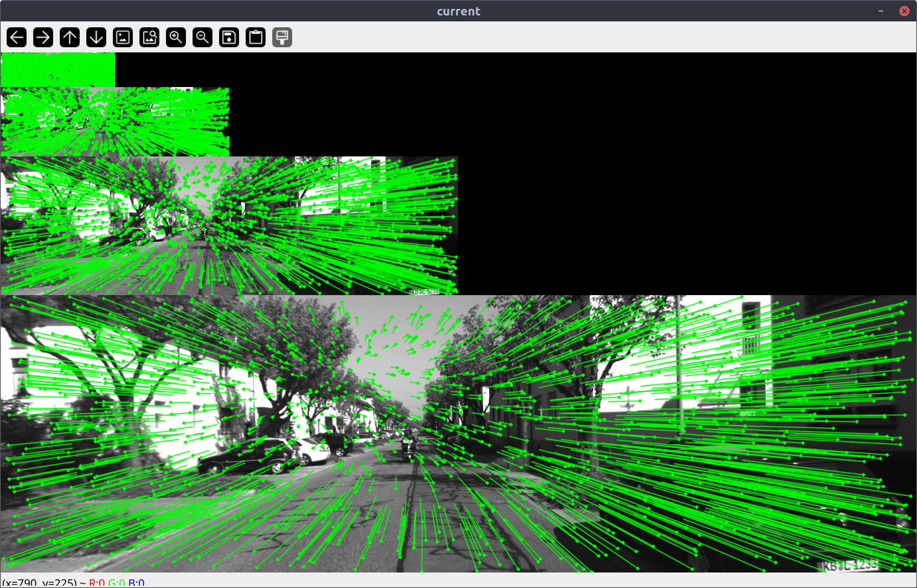The width and height of the screenshot is (917, 588).
Task: Open display properties brush icon
Action: [x=282, y=37]
